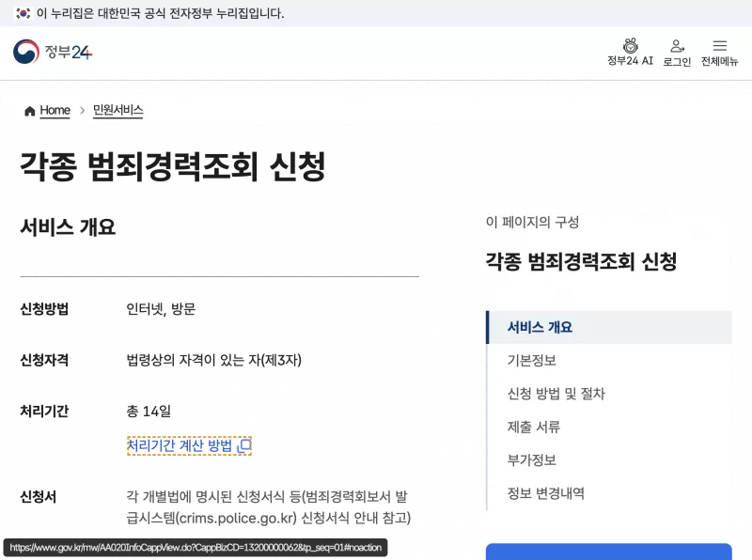Open the 민원서비스 breadcrumb link
The height and width of the screenshot is (560, 752).
(118, 110)
